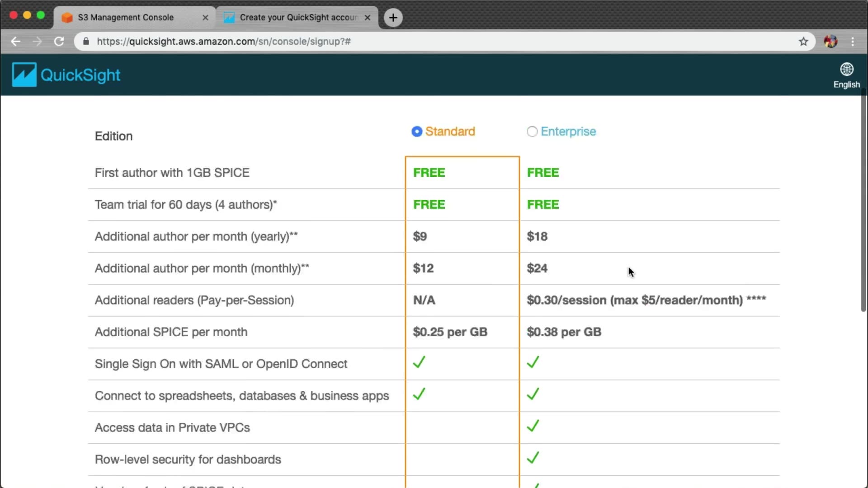This screenshot has height=488, width=868.
Task: Reload the page with refresh icon
Action: click(59, 42)
